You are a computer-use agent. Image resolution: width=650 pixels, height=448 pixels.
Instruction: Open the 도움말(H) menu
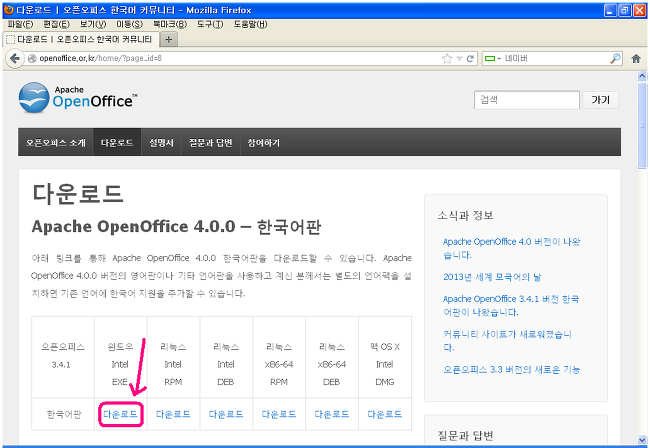tap(250, 24)
